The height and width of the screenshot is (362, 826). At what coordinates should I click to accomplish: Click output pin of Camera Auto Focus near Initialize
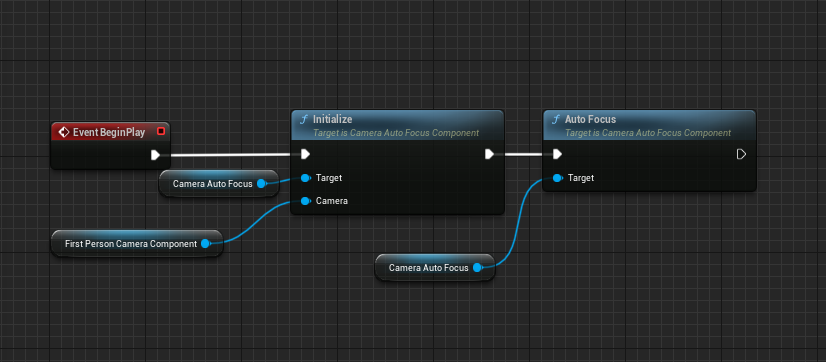click(261, 183)
